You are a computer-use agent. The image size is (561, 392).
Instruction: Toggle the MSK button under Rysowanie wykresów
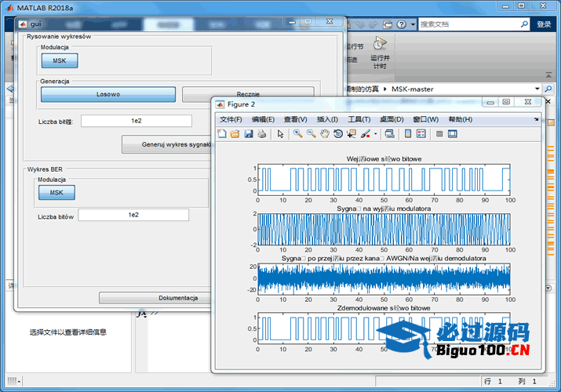point(60,60)
